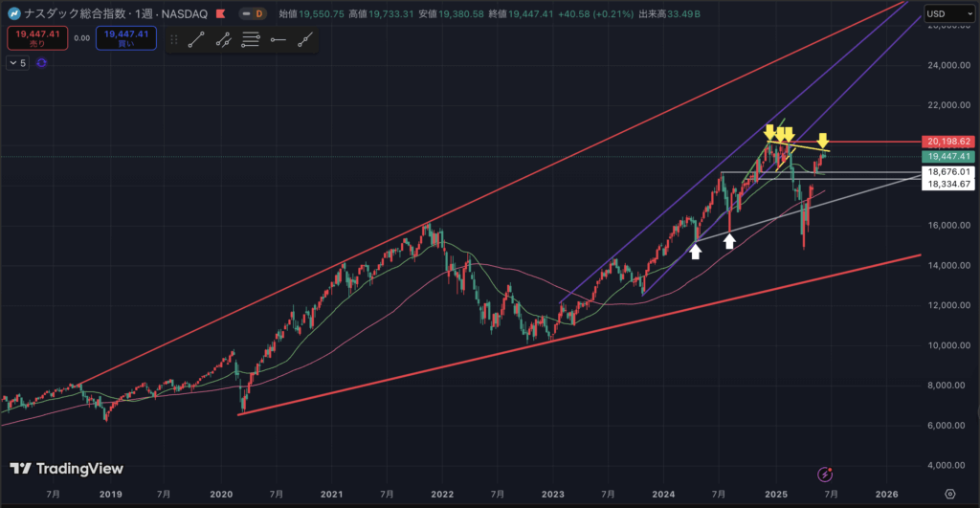
Task: Select the extended ray line tool
Action: [305, 40]
